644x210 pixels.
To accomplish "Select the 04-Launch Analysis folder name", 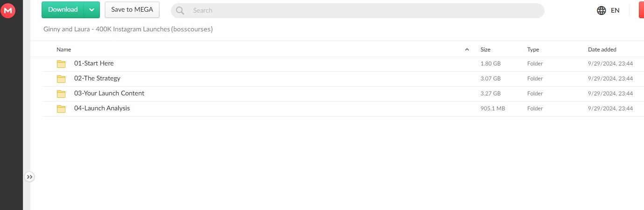I will [x=102, y=109].
